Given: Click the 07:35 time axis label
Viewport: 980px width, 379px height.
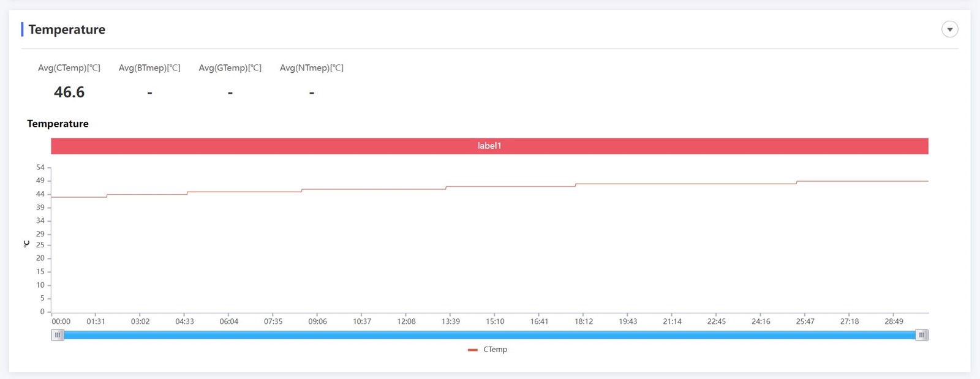Looking at the screenshot, I should [273, 321].
